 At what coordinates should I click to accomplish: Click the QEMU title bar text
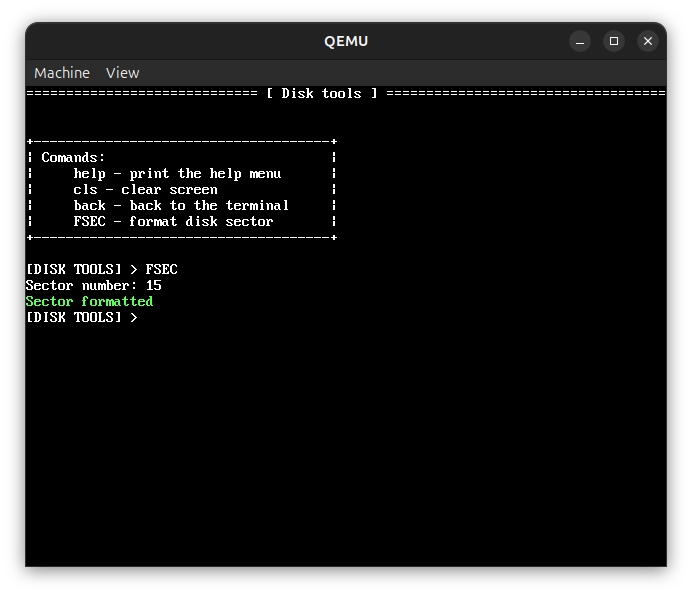pos(346,41)
